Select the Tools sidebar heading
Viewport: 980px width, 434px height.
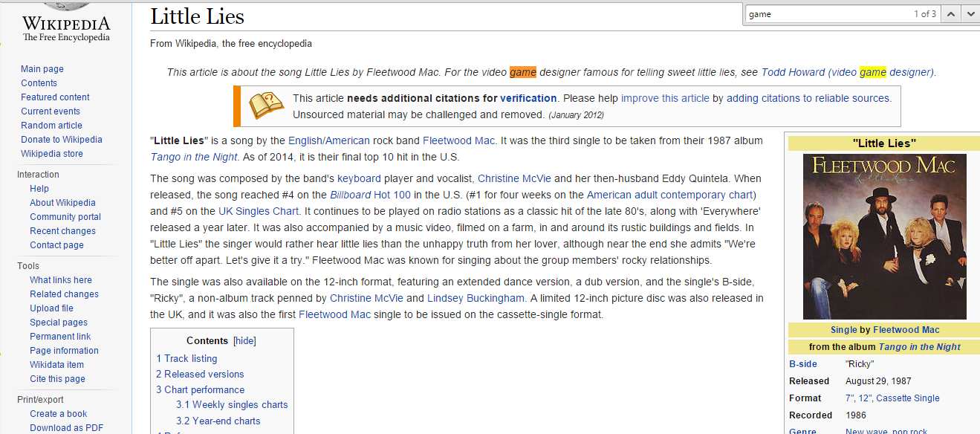pyautogui.click(x=28, y=266)
